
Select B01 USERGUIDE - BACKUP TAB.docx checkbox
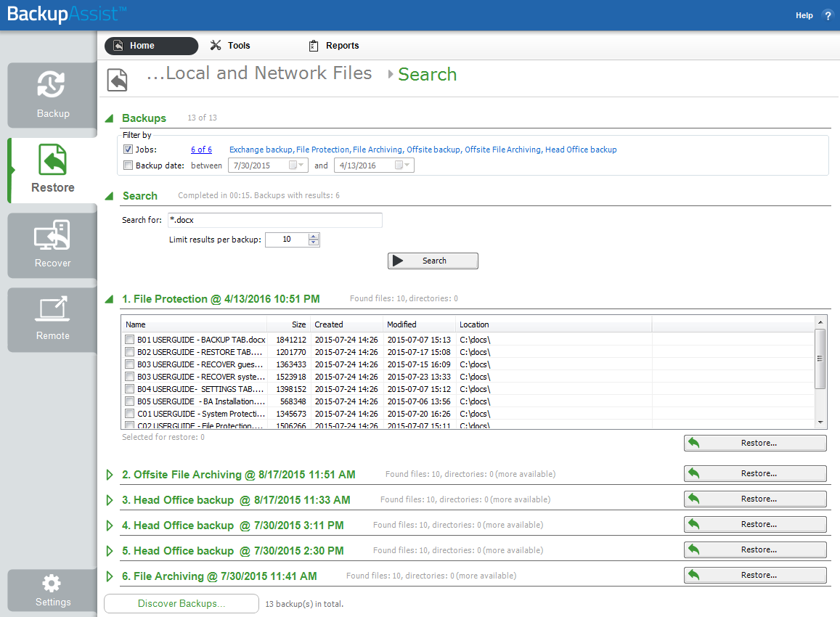(x=130, y=340)
